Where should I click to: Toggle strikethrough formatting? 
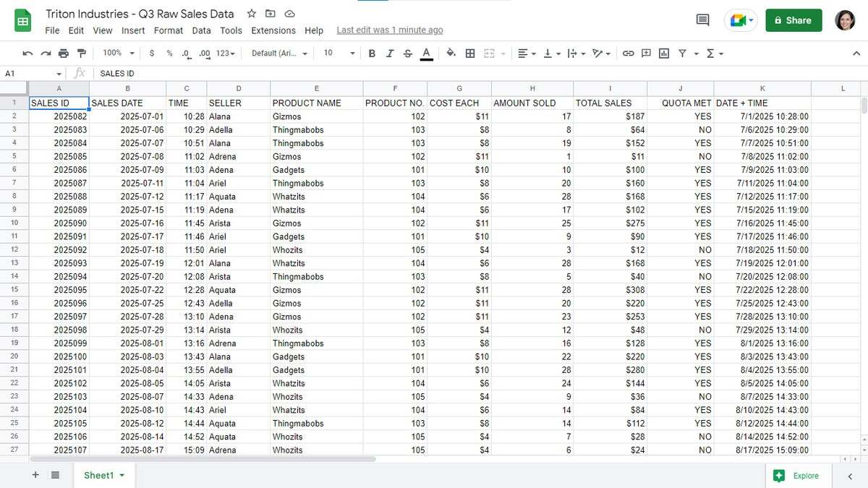pyautogui.click(x=408, y=53)
